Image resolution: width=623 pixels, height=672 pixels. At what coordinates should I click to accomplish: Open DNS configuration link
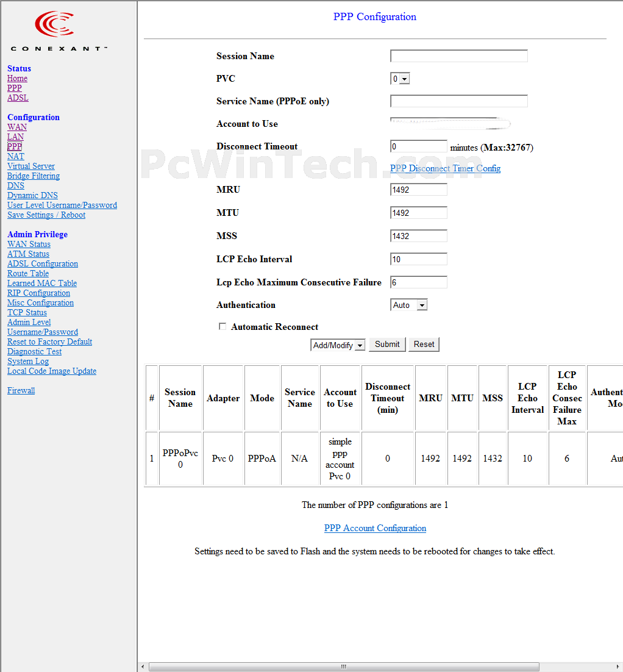click(x=15, y=185)
